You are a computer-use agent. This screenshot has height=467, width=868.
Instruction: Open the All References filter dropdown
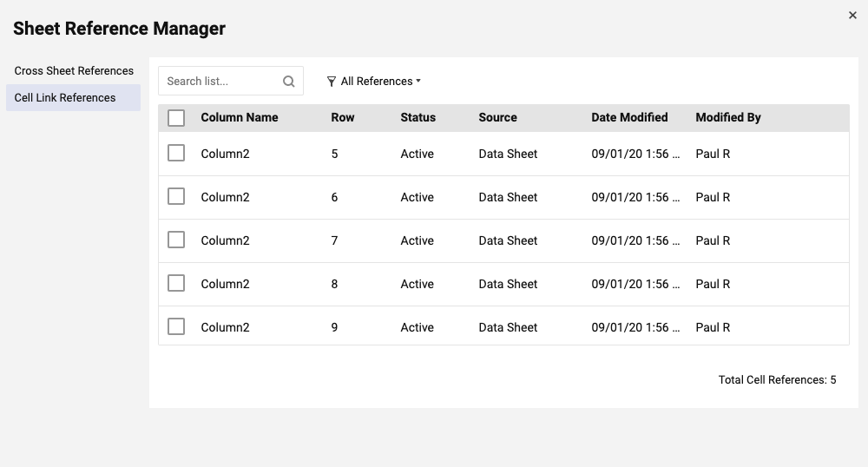[x=376, y=82]
